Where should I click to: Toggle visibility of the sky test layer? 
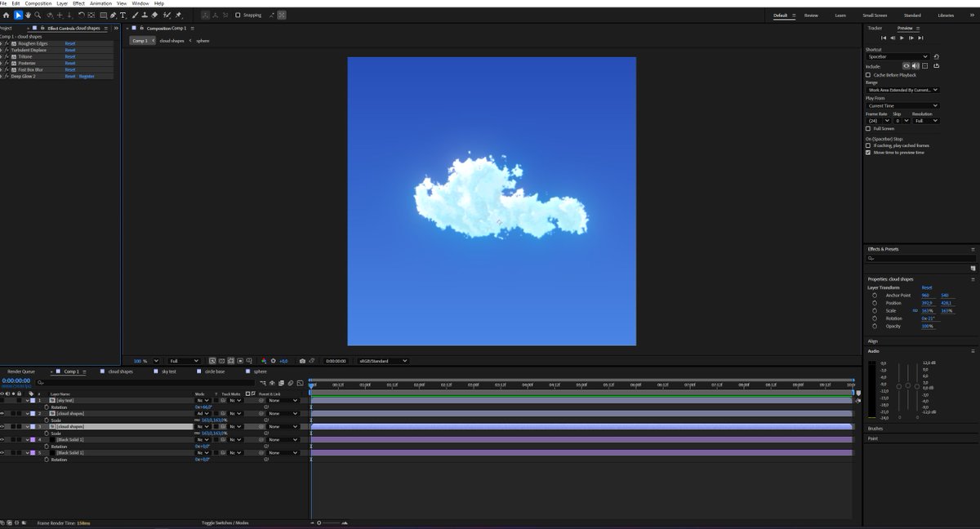(4, 400)
